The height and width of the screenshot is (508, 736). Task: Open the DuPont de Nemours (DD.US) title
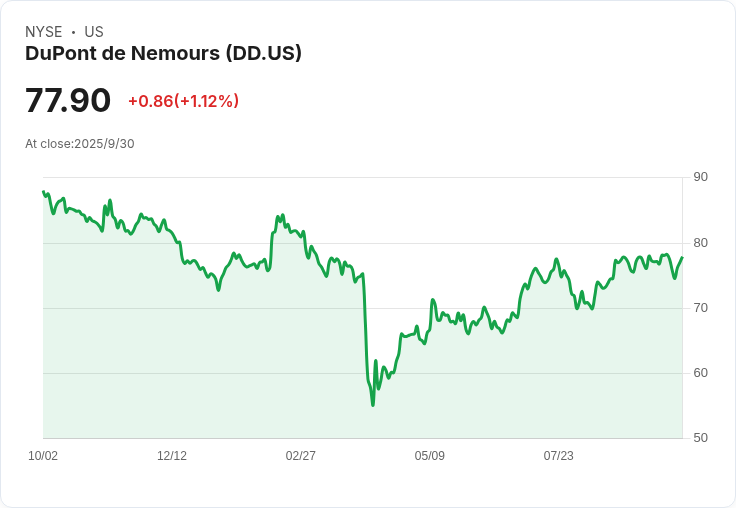click(163, 54)
